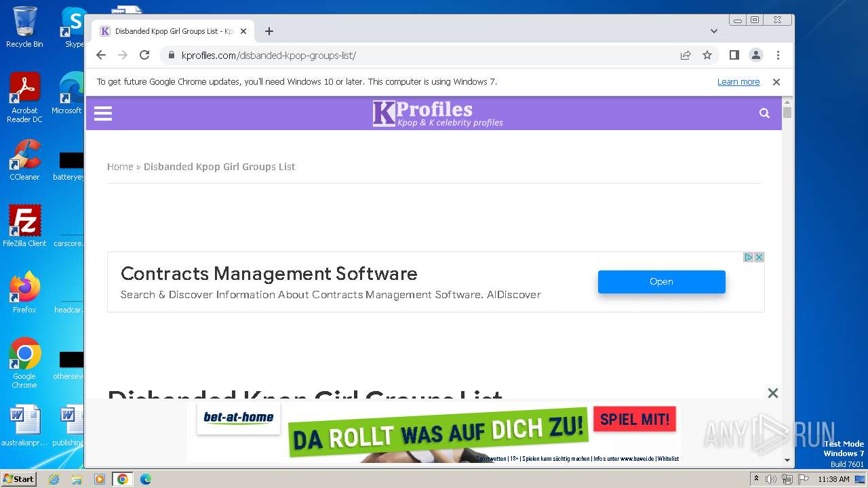The image size is (868, 488).
Task: Open the hamburger menu on KProfiles
Action: [x=103, y=113]
